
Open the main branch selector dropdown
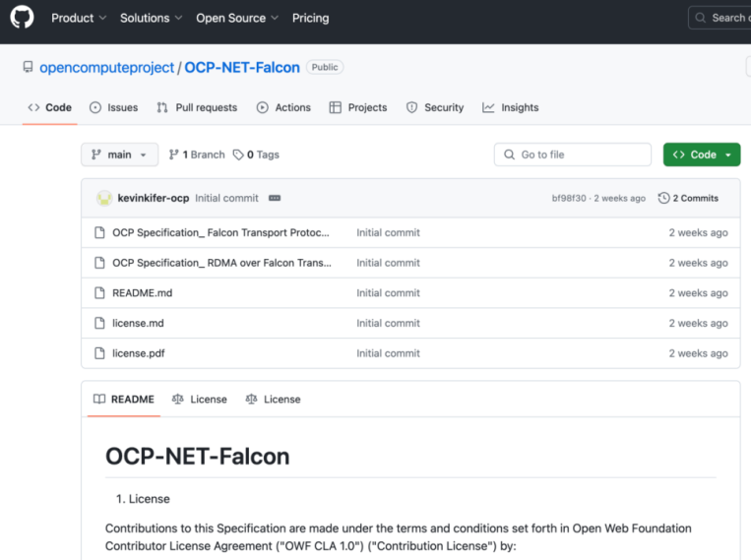[120, 155]
